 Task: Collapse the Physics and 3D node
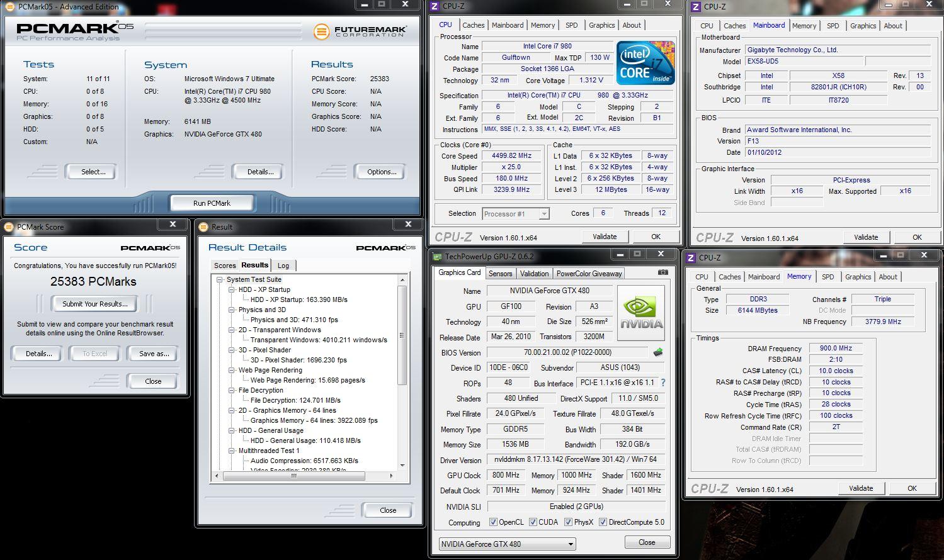(232, 310)
